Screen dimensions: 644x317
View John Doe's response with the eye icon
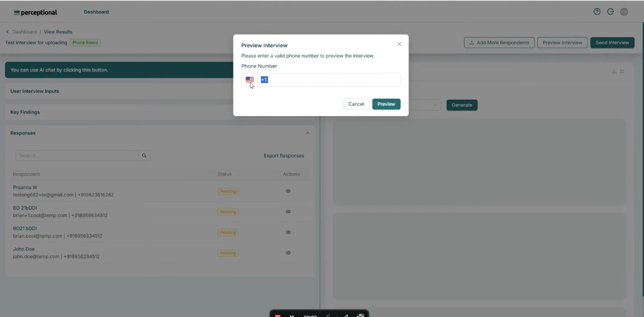tap(288, 252)
